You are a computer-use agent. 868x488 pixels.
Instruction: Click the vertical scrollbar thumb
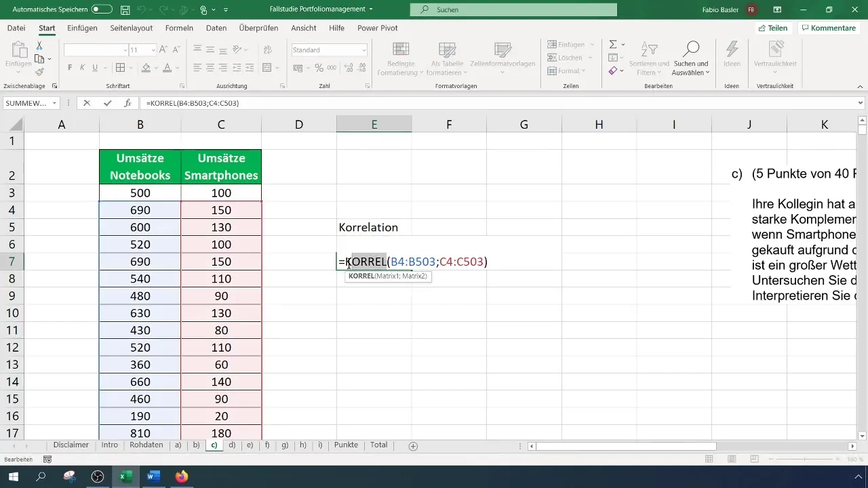coord(862,131)
